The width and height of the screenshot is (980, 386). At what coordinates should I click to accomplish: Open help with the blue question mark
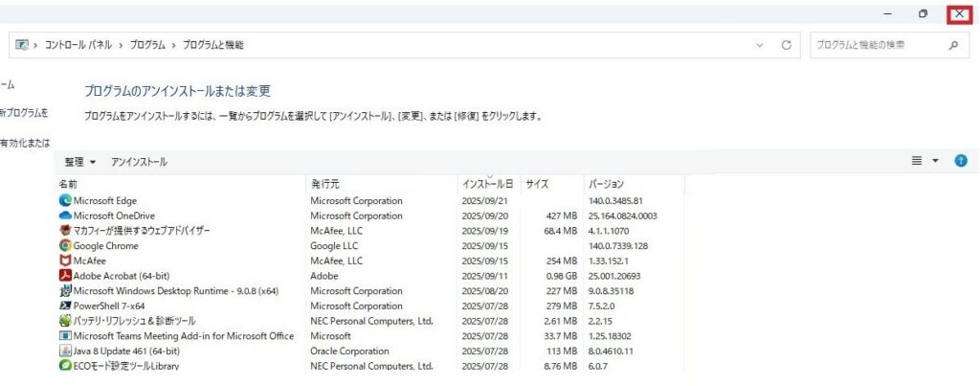coord(961,162)
